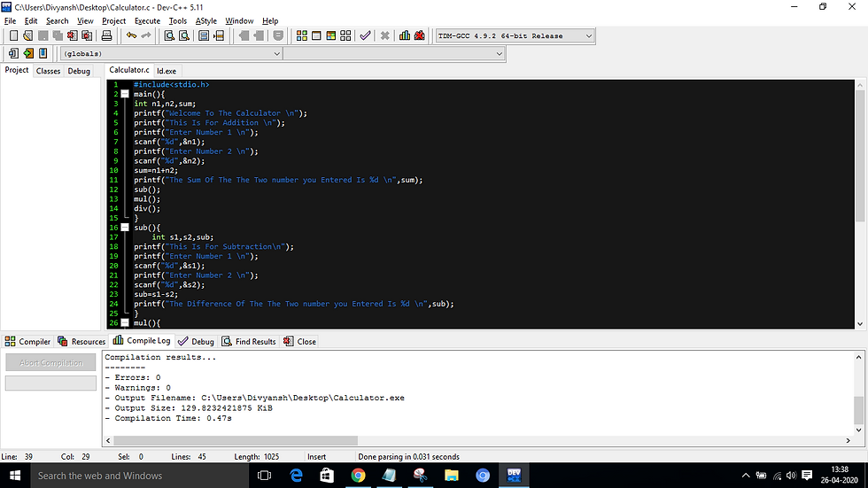
Task: Click the Abort Compilation button
Action: (50, 363)
